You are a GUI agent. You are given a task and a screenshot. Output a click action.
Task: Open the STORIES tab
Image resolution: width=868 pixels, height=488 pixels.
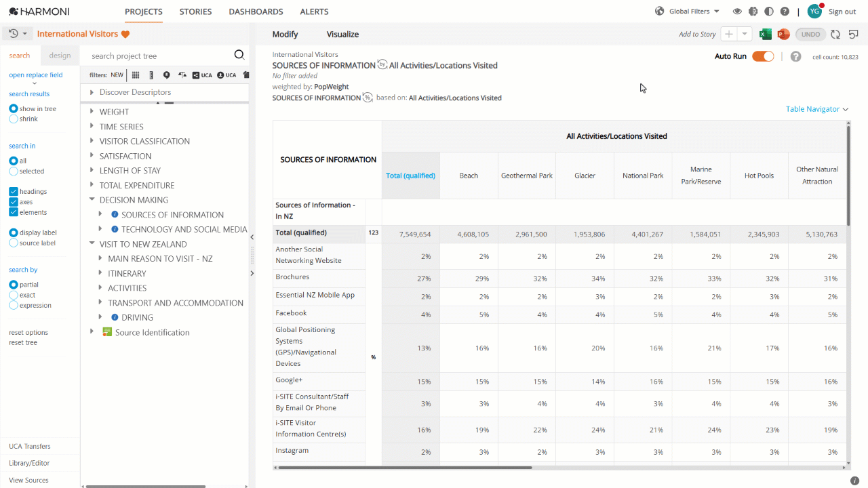click(x=195, y=12)
